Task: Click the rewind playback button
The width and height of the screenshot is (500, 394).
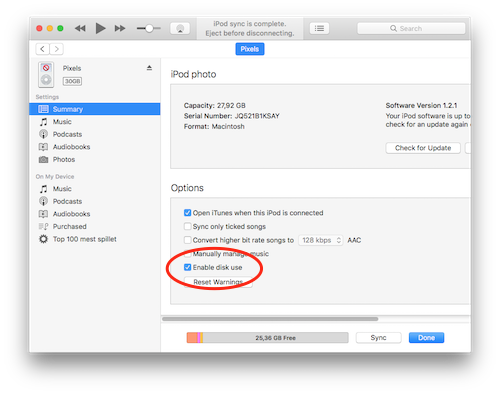Action: (80, 28)
